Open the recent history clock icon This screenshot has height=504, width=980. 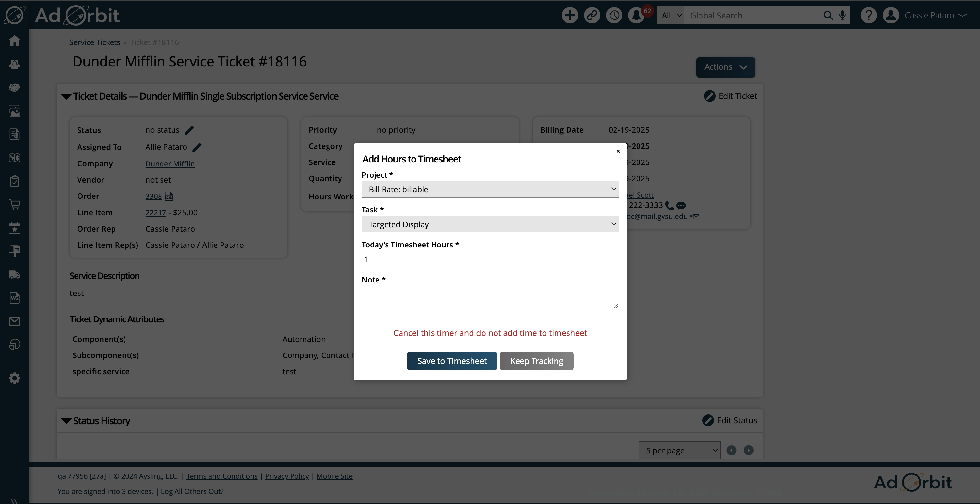point(614,15)
